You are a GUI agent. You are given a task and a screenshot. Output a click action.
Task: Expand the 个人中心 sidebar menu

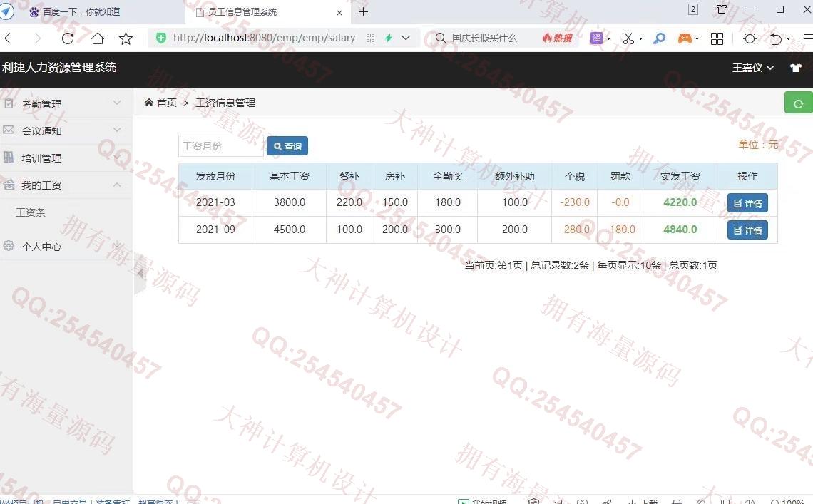click(66, 246)
